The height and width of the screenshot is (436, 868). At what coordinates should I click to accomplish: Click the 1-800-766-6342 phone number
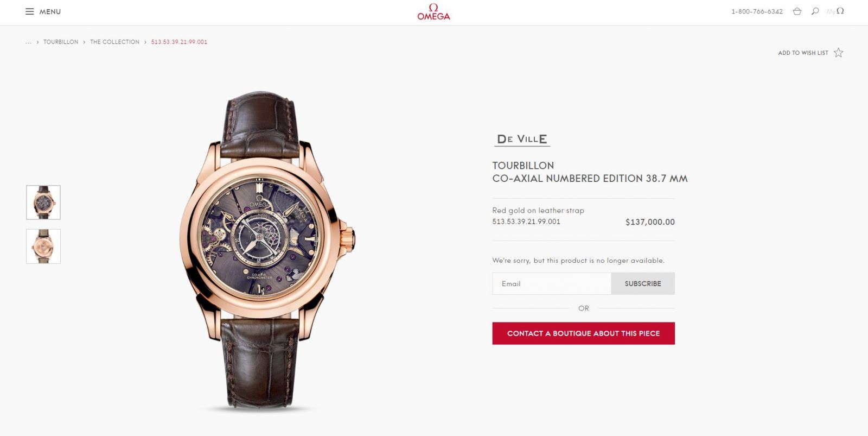click(x=757, y=11)
